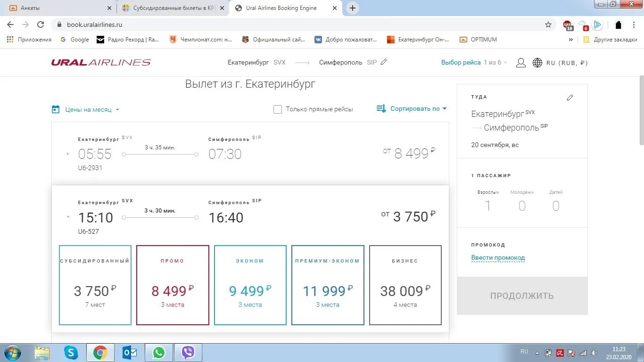Open Официальный сайт bookmark
The image size is (644, 362).
273,40
